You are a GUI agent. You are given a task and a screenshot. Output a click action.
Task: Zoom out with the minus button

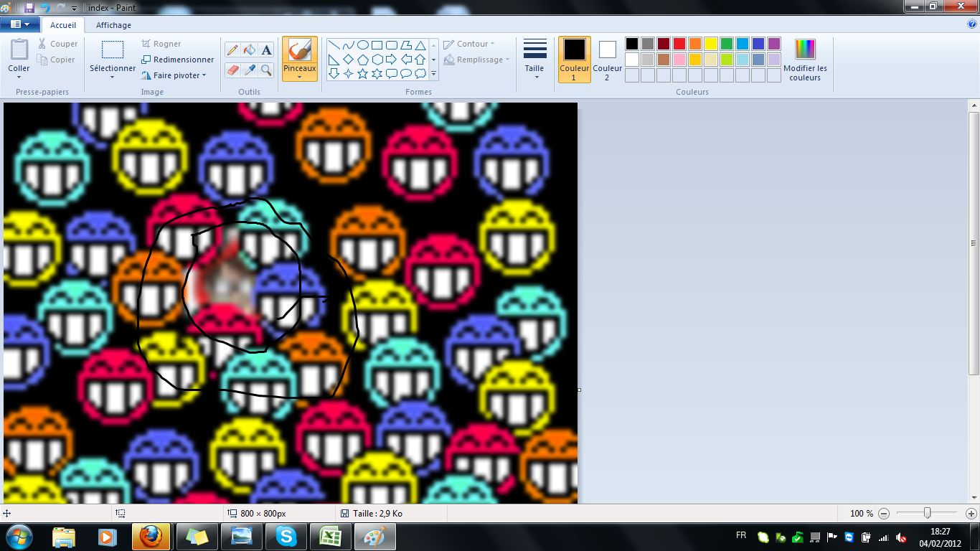coord(884,514)
